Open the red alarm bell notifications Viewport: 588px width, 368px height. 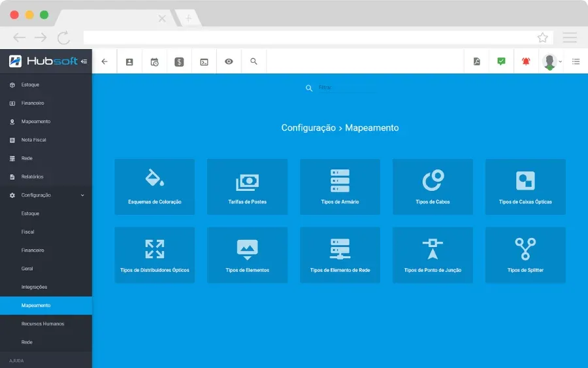click(x=526, y=61)
